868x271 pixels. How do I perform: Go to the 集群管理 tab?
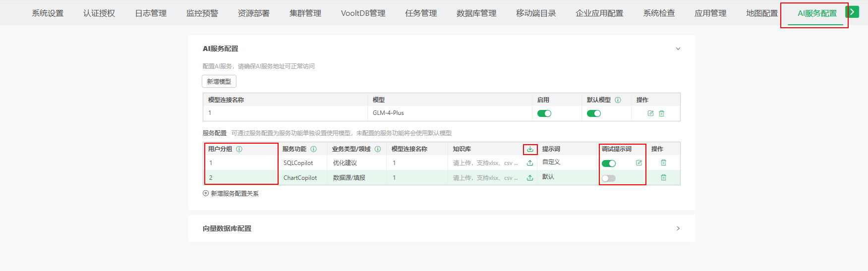click(x=305, y=13)
